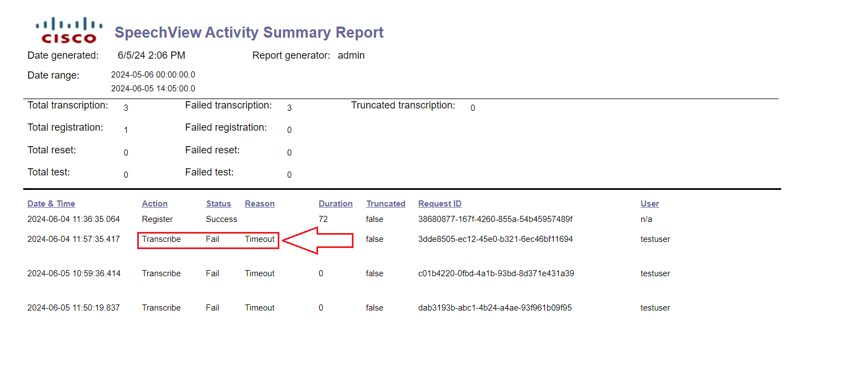Click the Success status cell
The height and width of the screenshot is (367, 868).
point(221,219)
